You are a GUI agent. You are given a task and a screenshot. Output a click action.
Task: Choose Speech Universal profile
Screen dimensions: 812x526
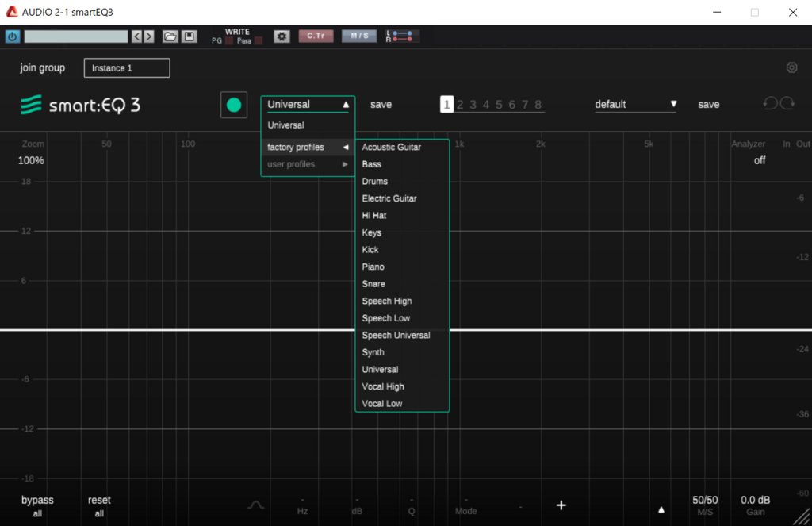[x=402, y=336]
